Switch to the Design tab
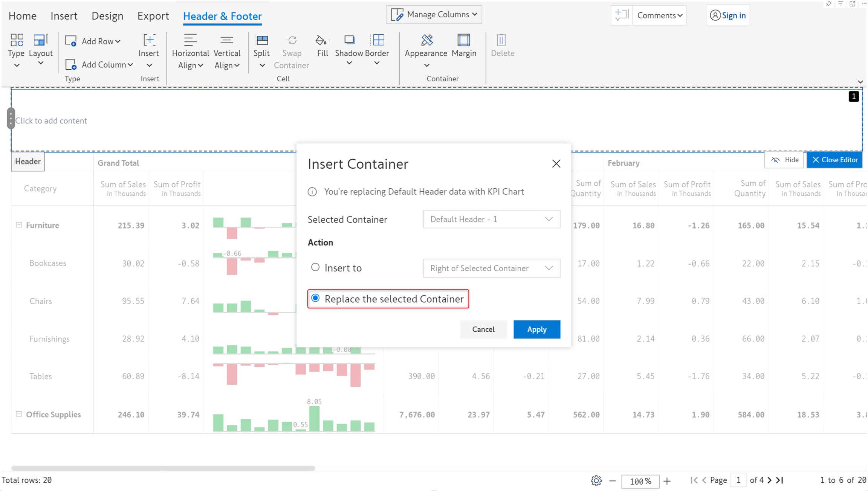 coord(107,16)
